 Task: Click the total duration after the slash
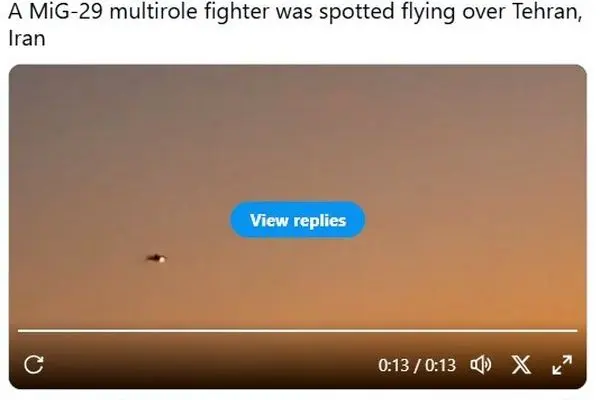(440, 365)
